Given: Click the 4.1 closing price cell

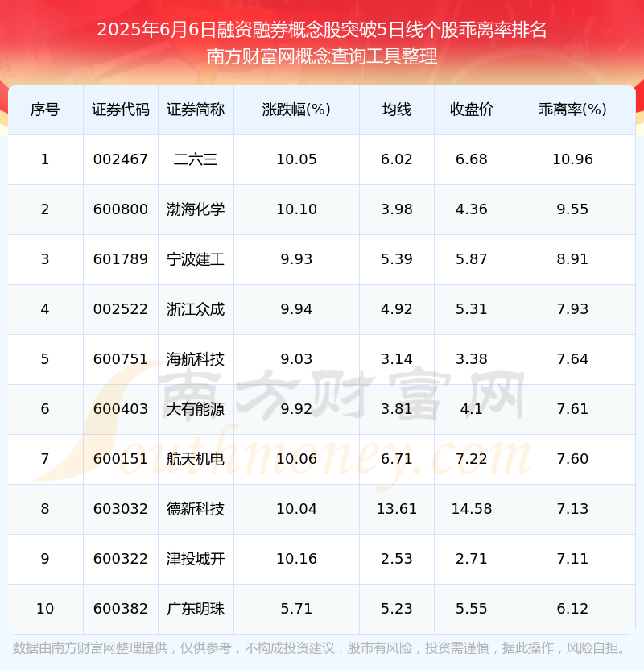Looking at the screenshot, I should coord(472,409).
